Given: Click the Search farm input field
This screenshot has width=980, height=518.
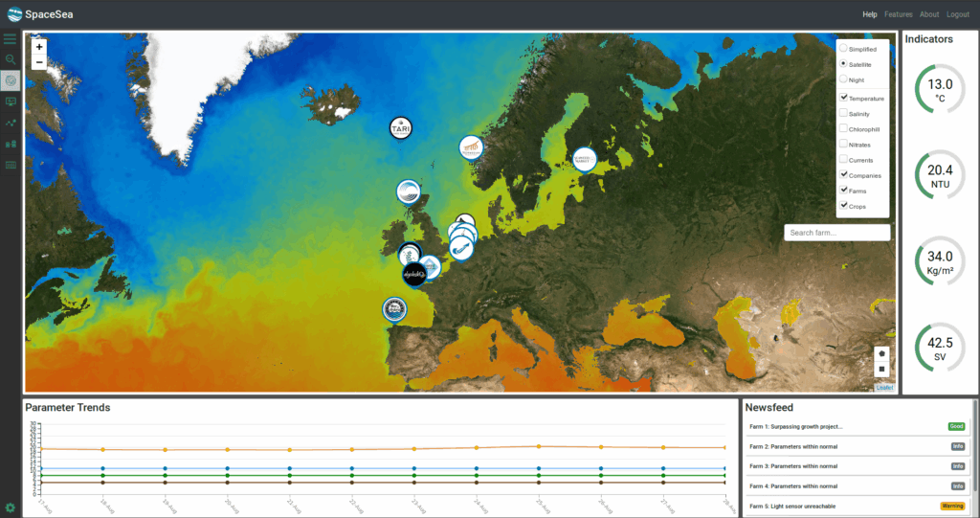Looking at the screenshot, I should (x=836, y=233).
